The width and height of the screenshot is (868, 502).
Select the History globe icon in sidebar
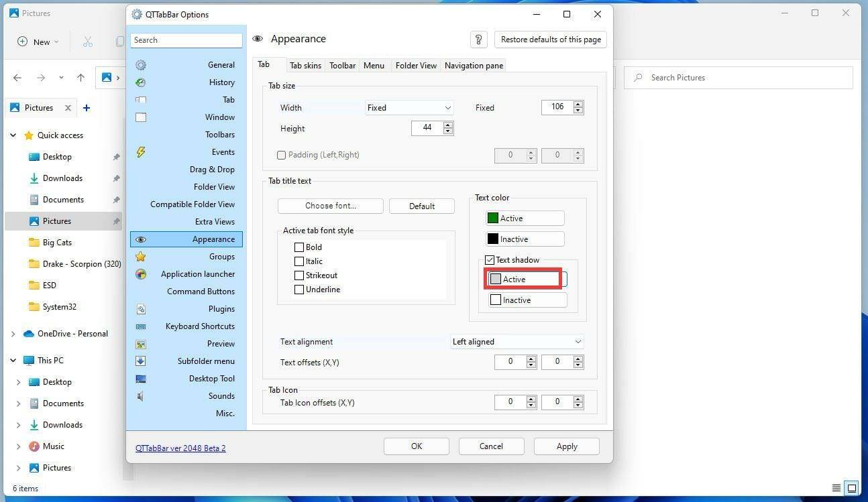tap(141, 82)
